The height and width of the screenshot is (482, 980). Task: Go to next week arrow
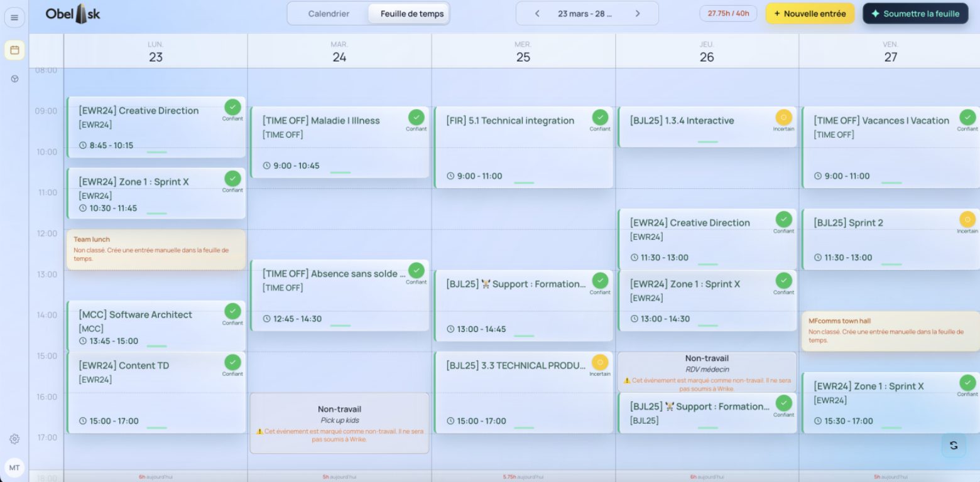coord(638,13)
